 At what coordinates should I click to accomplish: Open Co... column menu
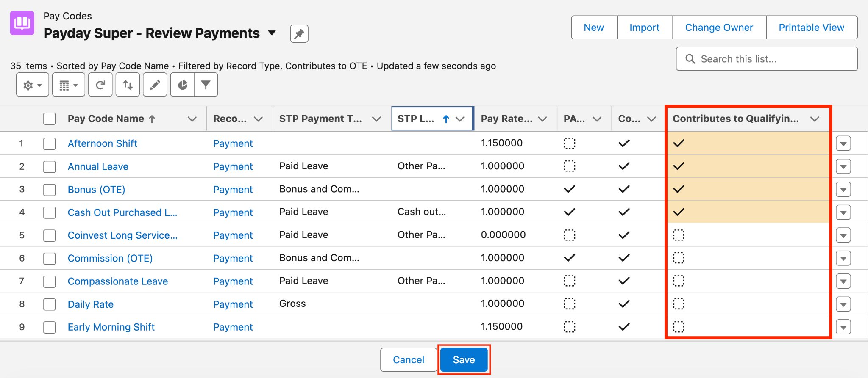[x=651, y=119]
